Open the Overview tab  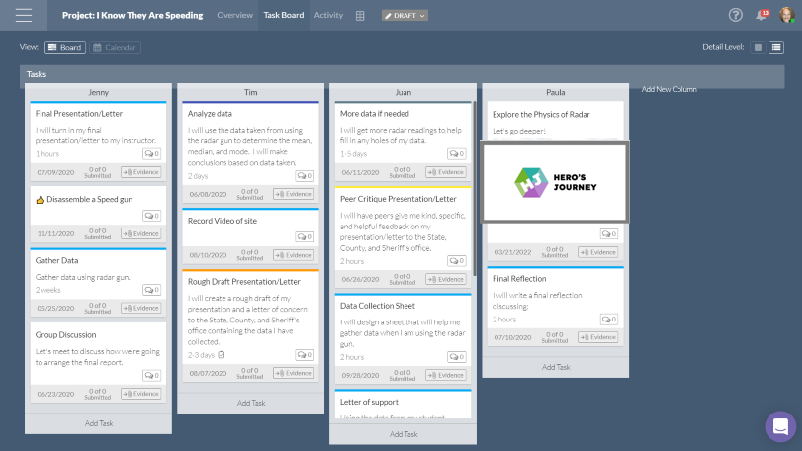[235, 16]
